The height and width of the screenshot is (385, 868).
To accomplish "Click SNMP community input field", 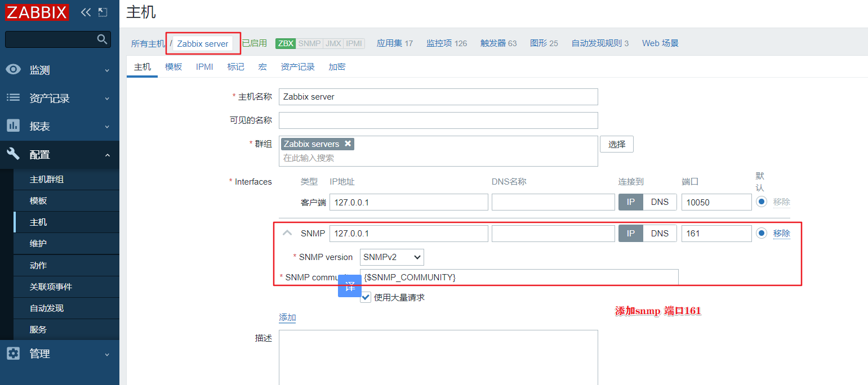I will 519,277.
